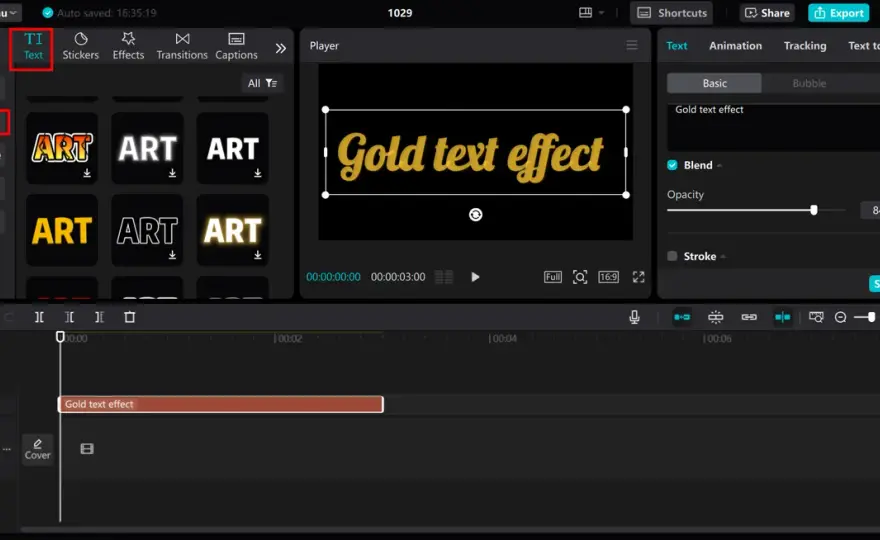Select the Split tool in timeline toolbar
The image size is (880, 540).
click(39, 317)
